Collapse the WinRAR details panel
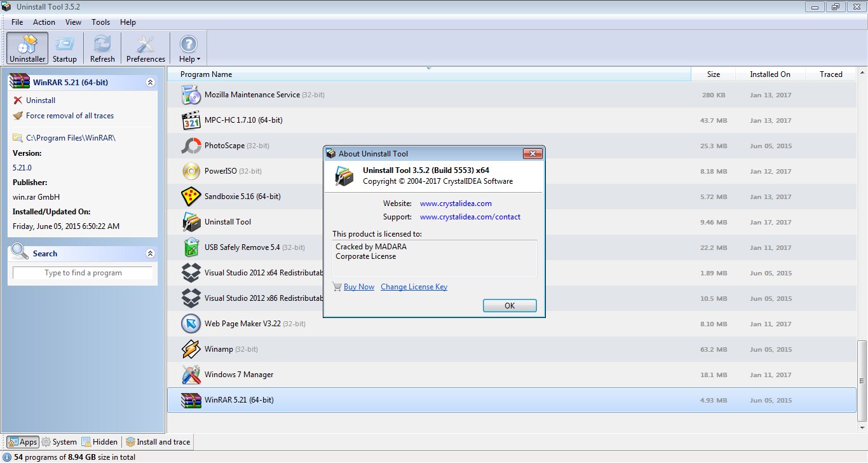 pyautogui.click(x=150, y=83)
